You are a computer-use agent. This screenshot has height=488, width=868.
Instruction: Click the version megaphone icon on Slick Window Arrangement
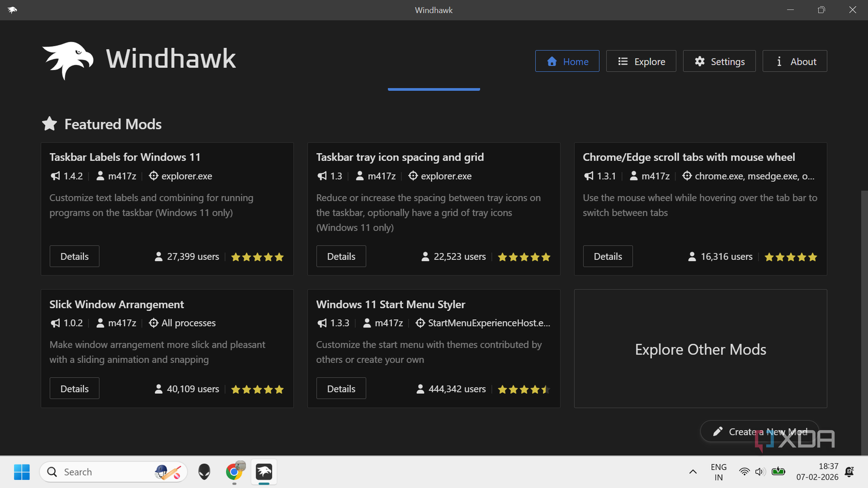[x=55, y=323]
